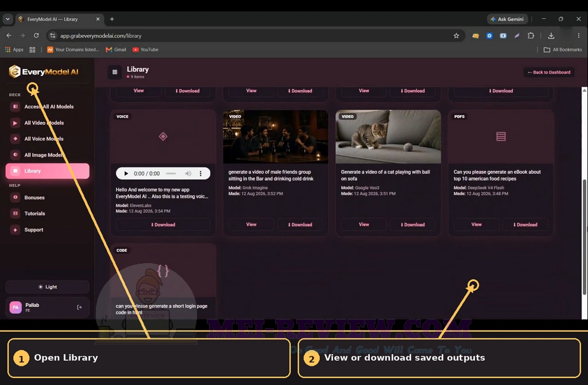Click the browser forward arrow
This screenshot has width=588, height=385.
(x=22, y=36)
